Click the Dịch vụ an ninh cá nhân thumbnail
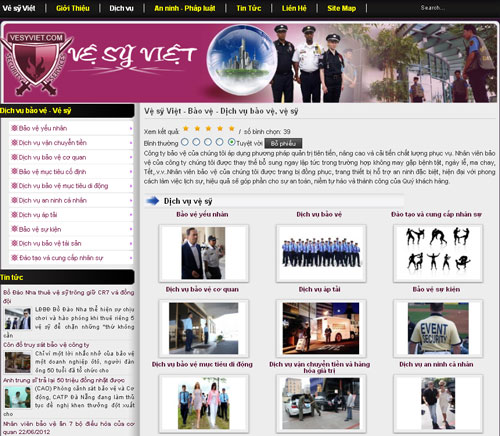This screenshot has width=500, height=436. (x=438, y=403)
